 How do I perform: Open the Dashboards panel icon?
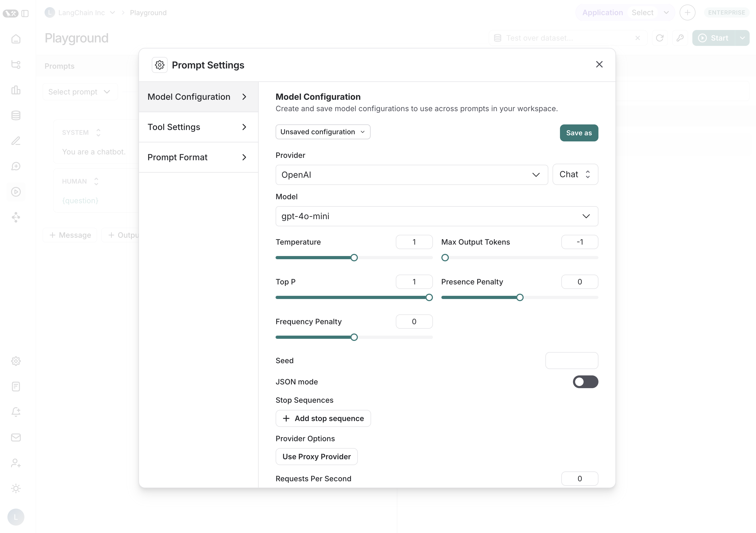click(x=16, y=90)
